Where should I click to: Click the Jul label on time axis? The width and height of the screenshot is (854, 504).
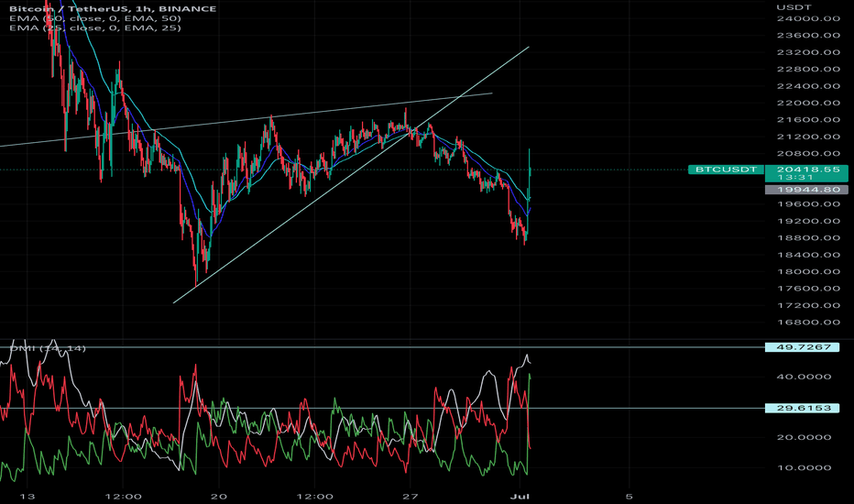(518, 497)
